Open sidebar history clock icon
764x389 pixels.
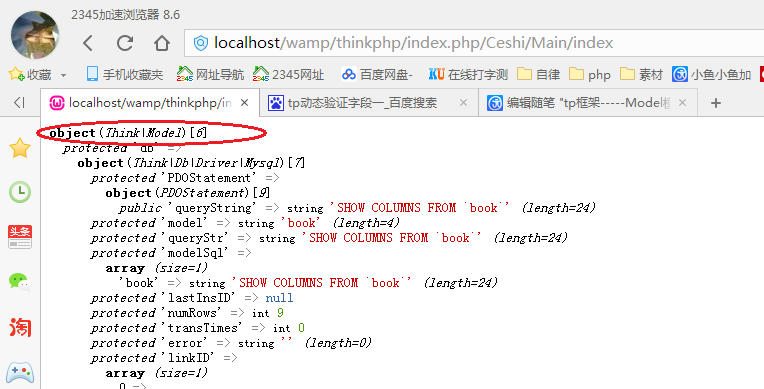click(x=20, y=192)
